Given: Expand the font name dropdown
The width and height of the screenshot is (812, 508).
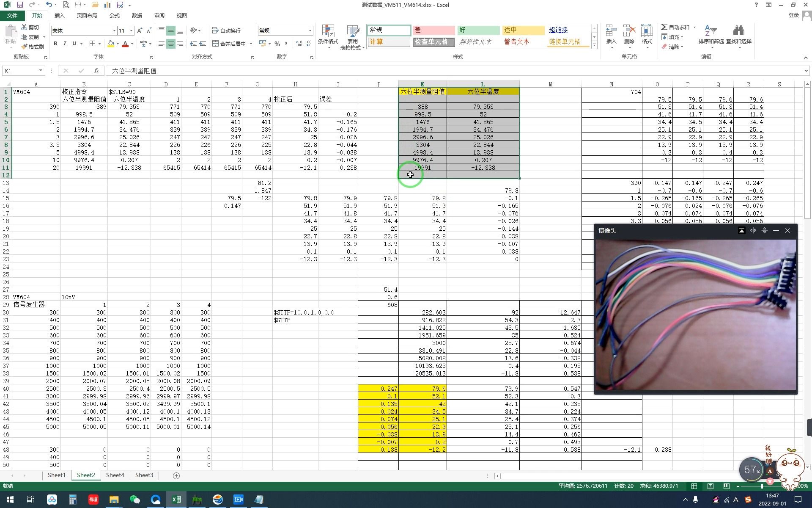Looking at the screenshot, I should (x=114, y=30).
